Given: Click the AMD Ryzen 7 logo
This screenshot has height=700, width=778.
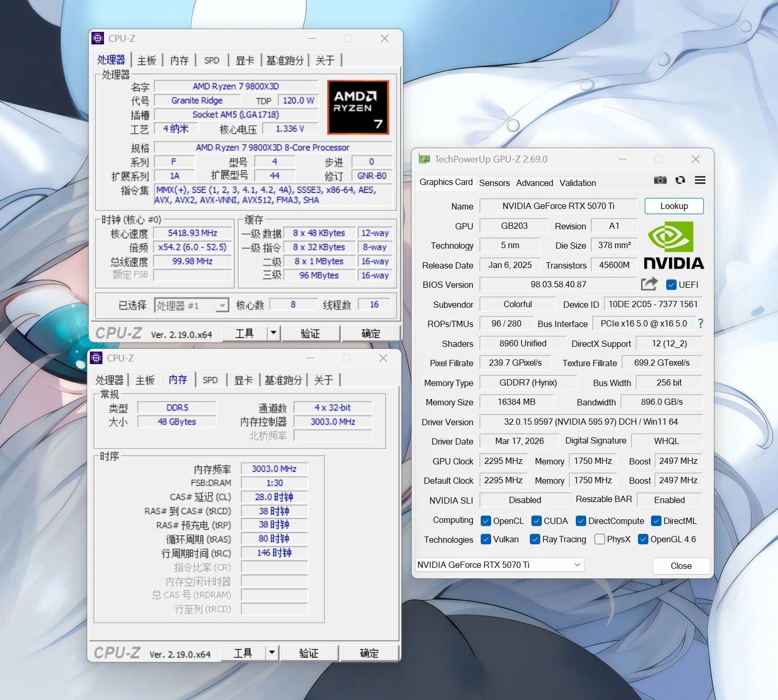Looking at the screenshot, I should click(x=358, y=107).
